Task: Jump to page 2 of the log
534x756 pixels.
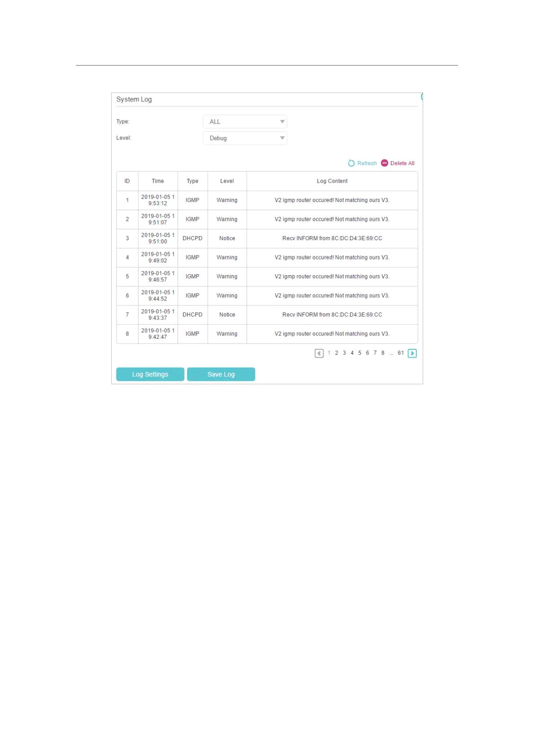Action: (337, 353)
